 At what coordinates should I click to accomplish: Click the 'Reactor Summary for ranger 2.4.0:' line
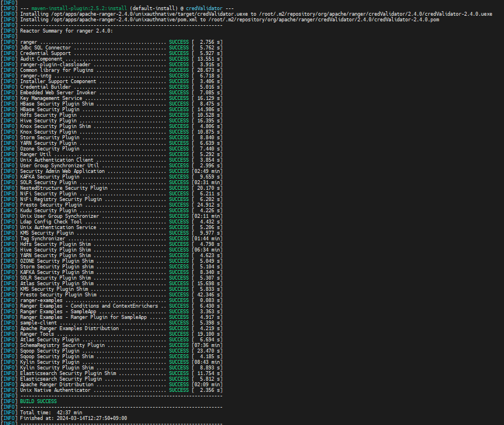point(66,31)
